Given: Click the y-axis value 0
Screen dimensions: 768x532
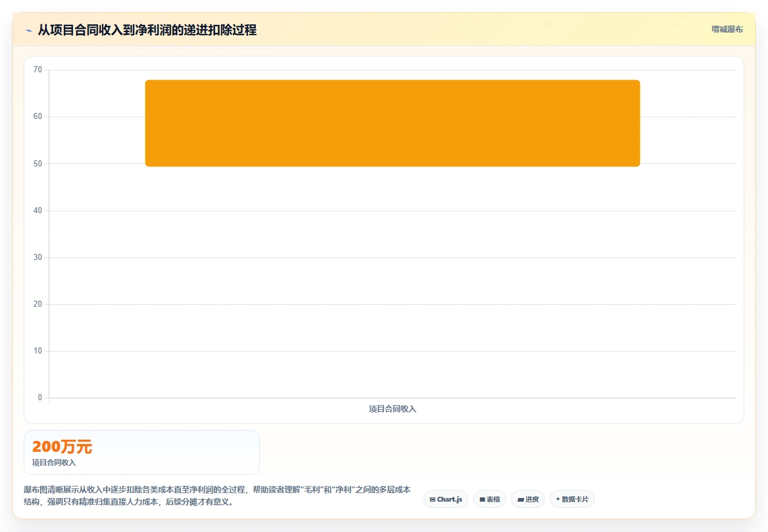Looking at the screenshot, I should (40, 398).
